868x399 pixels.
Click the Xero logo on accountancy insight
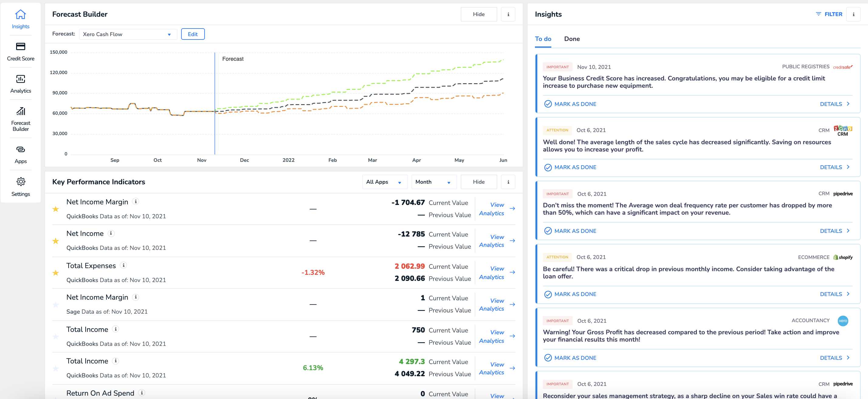click(843, 321)
